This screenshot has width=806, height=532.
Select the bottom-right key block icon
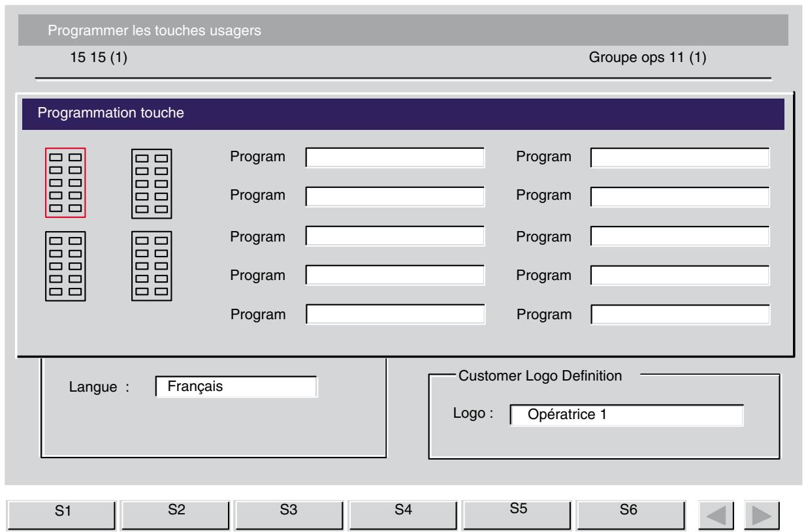click(152, 266)
